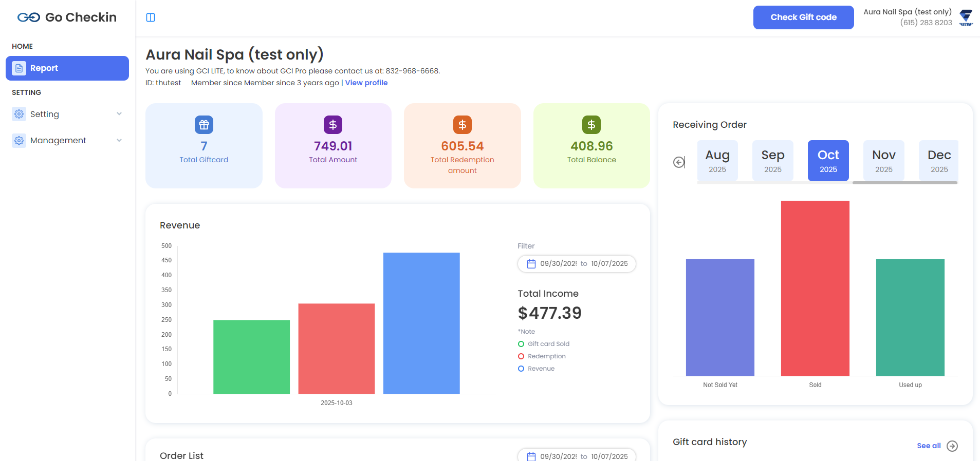The height and width of the screenshot is (461, 980).
Task: Click the orange dollar icon for Redemption amount
Action: click(462, 125)
